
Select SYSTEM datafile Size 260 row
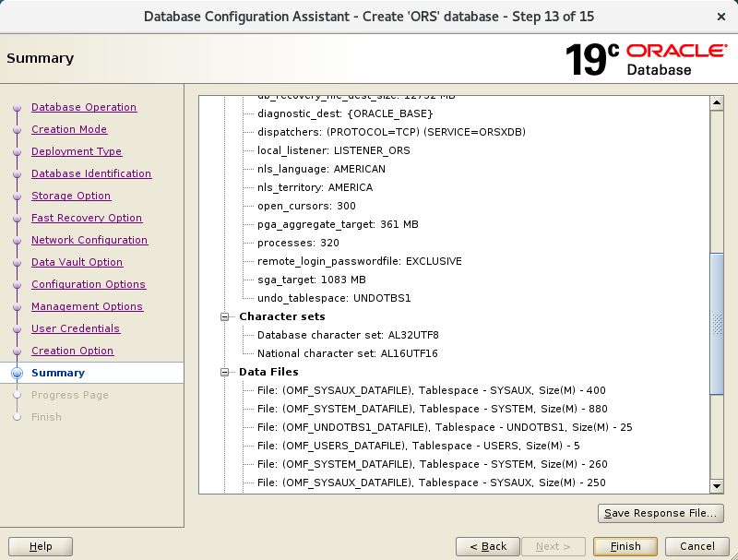[x=433, y=464]
